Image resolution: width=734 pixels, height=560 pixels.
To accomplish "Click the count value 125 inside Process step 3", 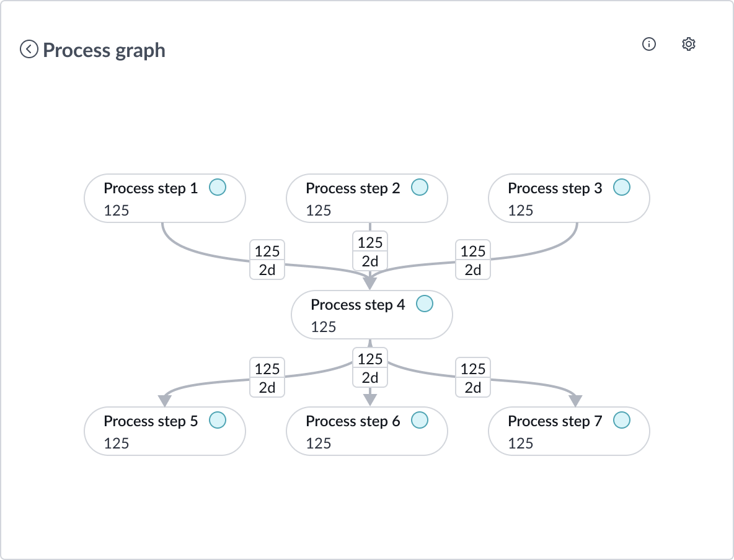I will (x=520, y=210).
